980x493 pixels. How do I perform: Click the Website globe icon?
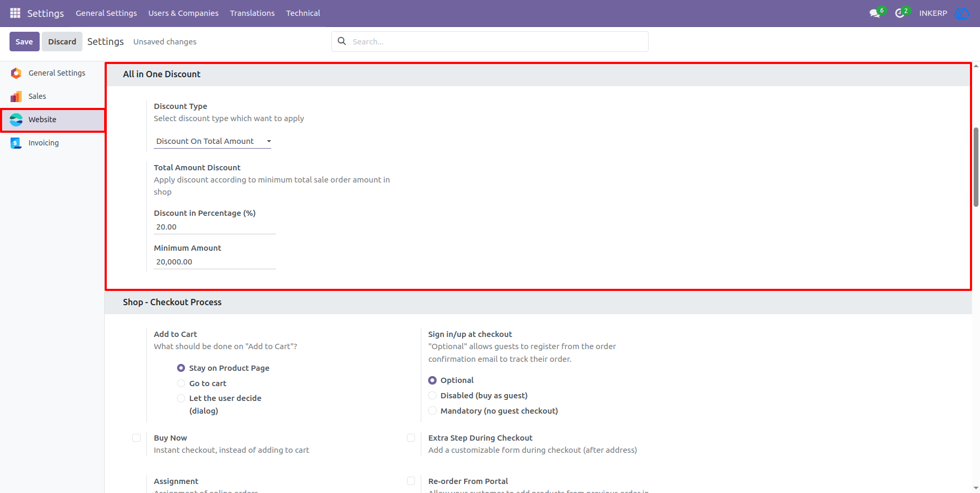pos(16,120)
